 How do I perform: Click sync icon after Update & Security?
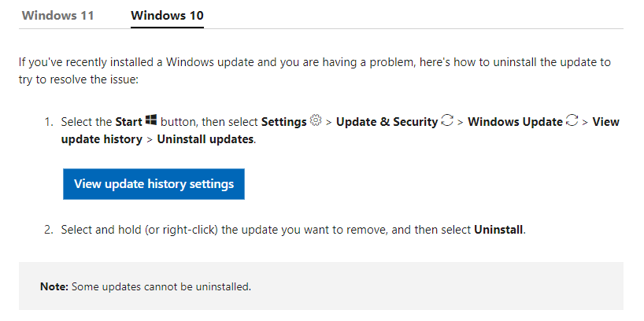[447, 120]
